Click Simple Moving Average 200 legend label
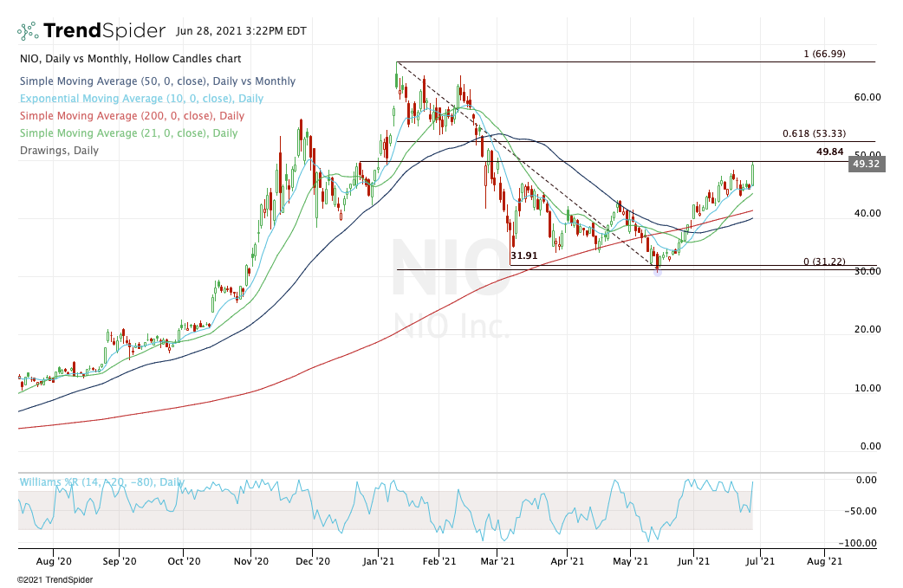Screen dimensions: 903x588 pos(131,116)
